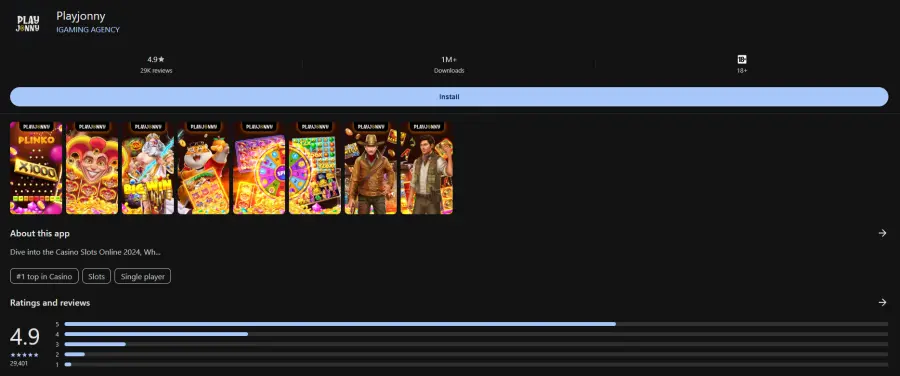This screenshot has height=376, width=900.
Task: Open the red spin wheel screenshot thumbnail
Action: pyautogui.click(x=259, y=168)
